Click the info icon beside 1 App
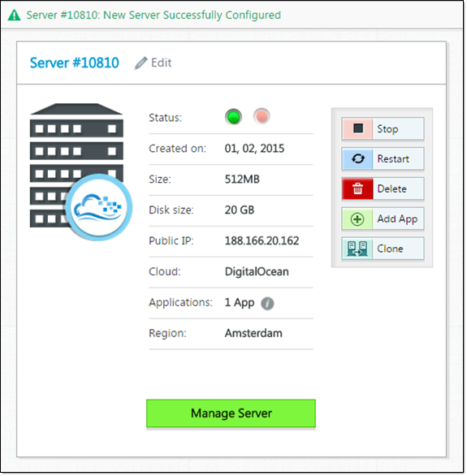 tap(268, 304)
